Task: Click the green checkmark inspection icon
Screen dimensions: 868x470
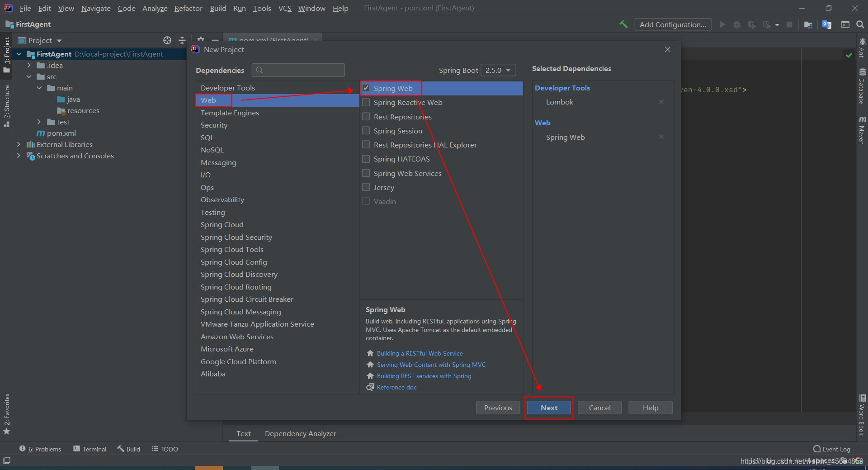Action: [x=849, y=55]
